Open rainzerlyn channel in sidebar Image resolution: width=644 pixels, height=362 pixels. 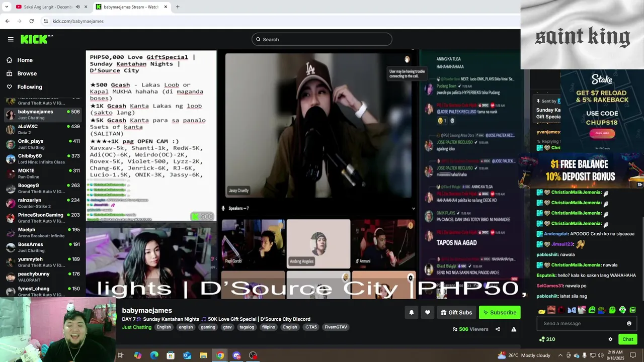coord(43,203)
